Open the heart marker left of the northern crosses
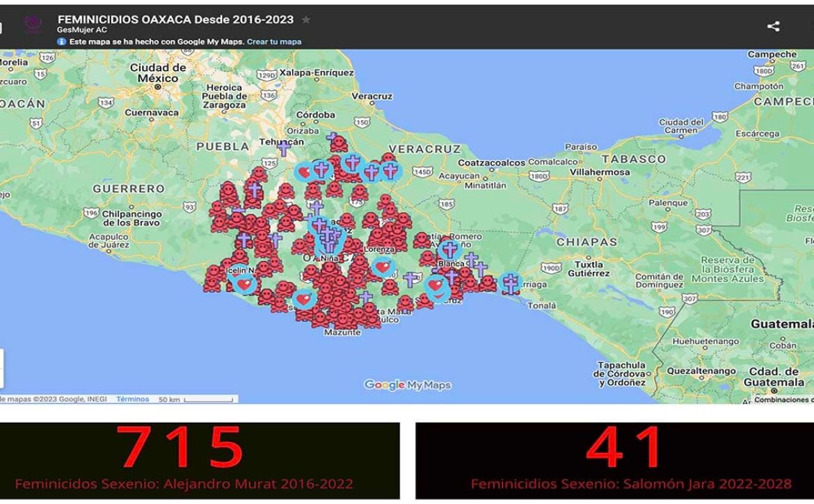This screenshot has height=504, width=814. (304, 172)
